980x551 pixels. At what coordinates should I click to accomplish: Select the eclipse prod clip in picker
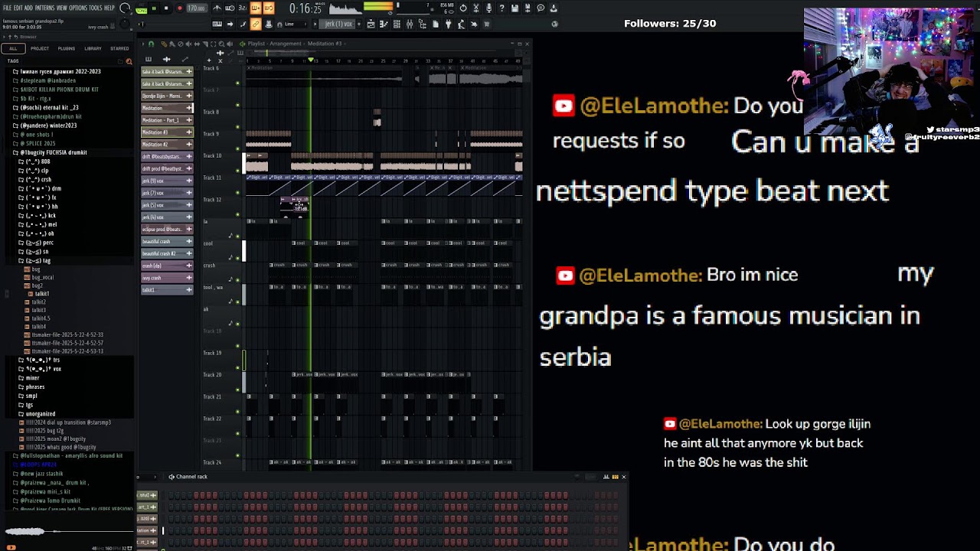(x=167, y=229)
